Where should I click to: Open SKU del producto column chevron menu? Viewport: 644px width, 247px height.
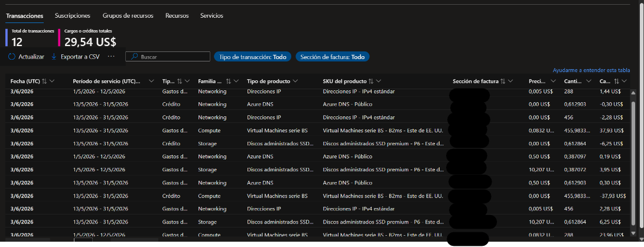click(x=378, y=81)
